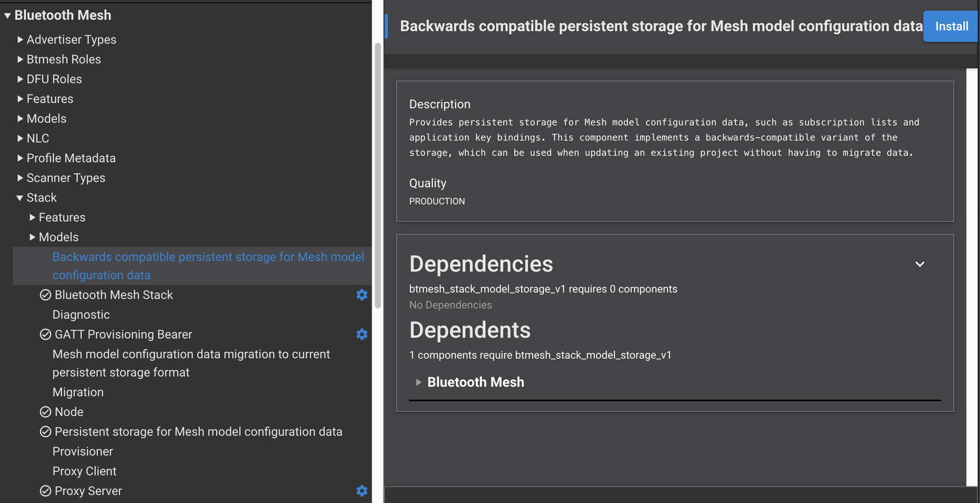Collapse the Stack category
Viewport: 980px width, 503px height.
point(20,198)
